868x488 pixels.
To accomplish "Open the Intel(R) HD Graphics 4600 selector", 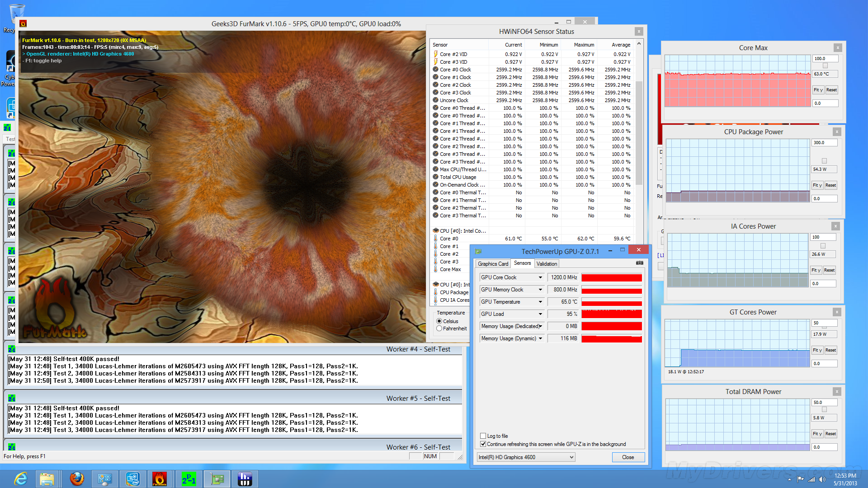I will (526, 457).
